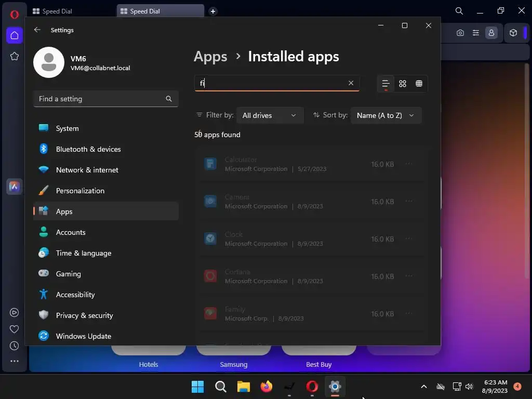Open Gaming settings
Image resolution: width=532 pixels, height=399 pixels.
point(106,274)
